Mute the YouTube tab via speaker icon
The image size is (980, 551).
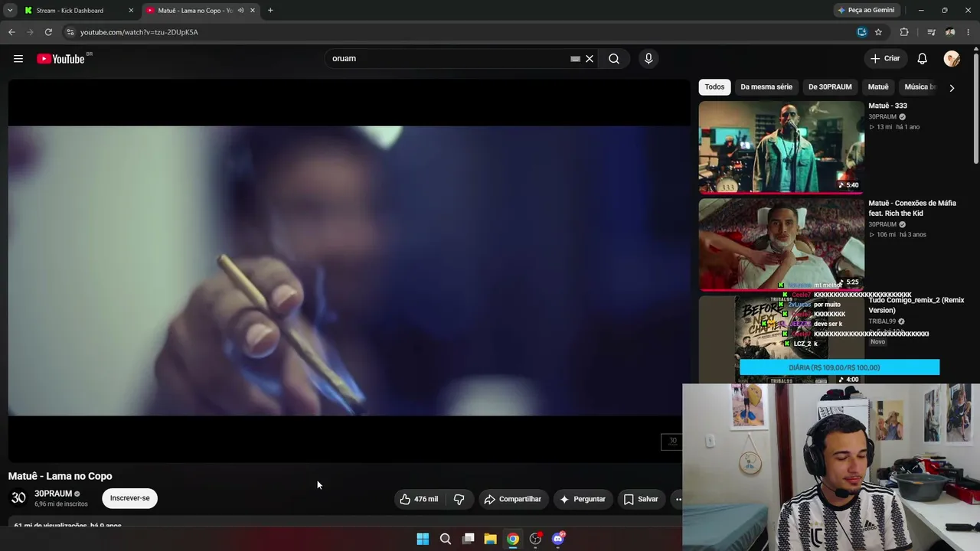pyautogui.click(x=240, y=11)
